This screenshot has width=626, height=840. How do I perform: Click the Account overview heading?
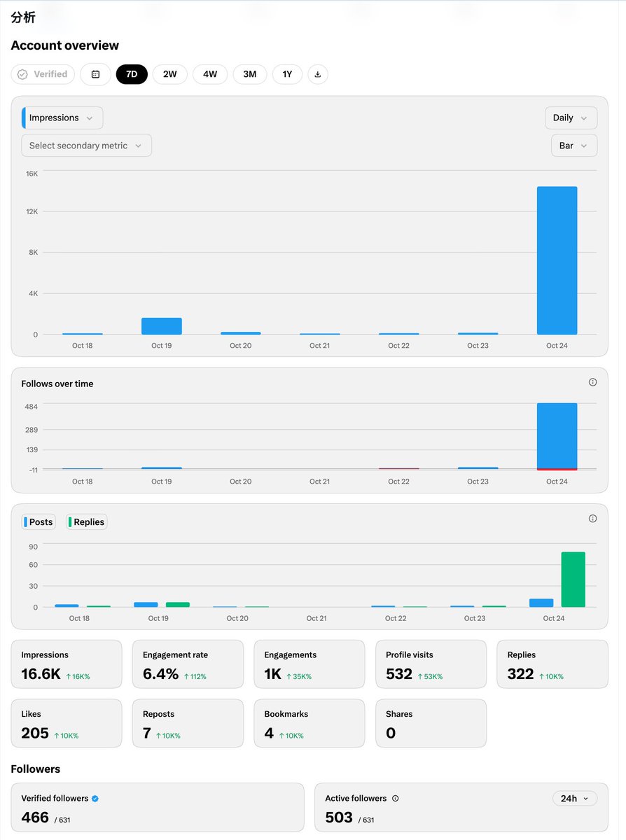65,45
